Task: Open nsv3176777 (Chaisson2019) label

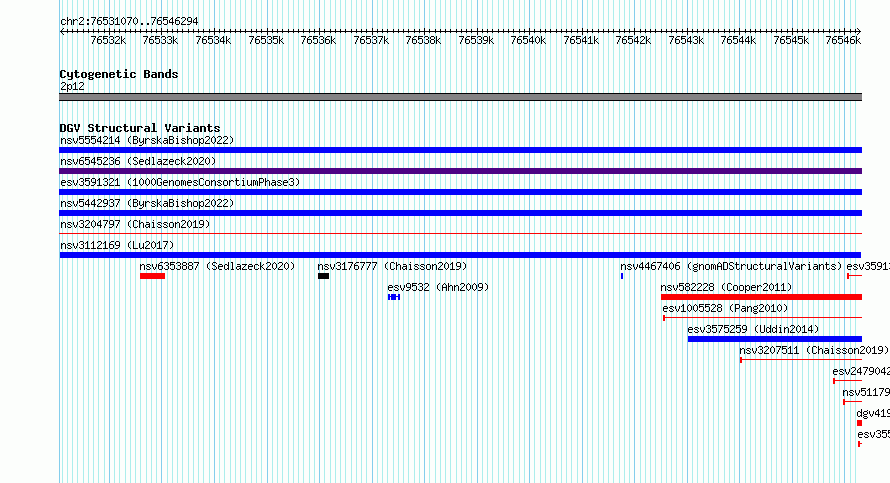Action: click(392, 266)
